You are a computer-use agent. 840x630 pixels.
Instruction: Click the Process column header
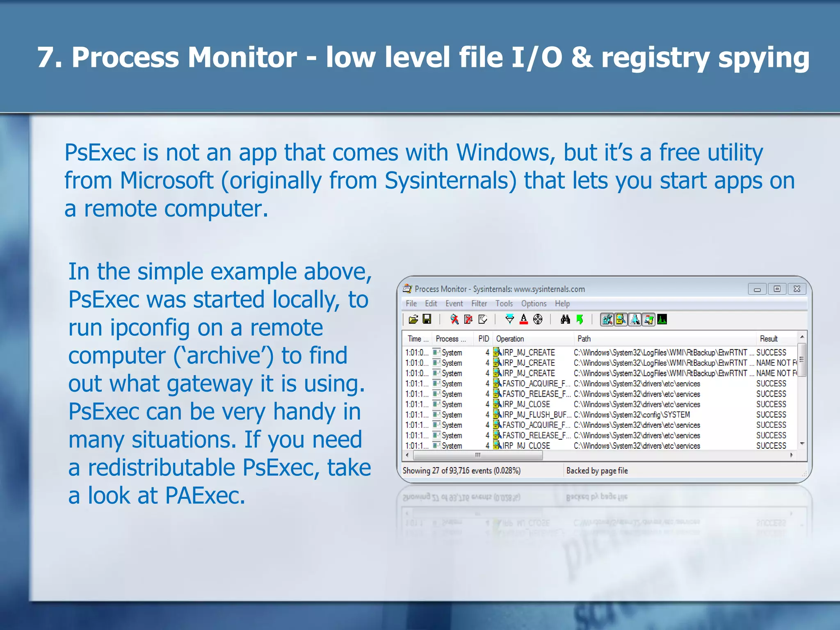click(453, 339)
